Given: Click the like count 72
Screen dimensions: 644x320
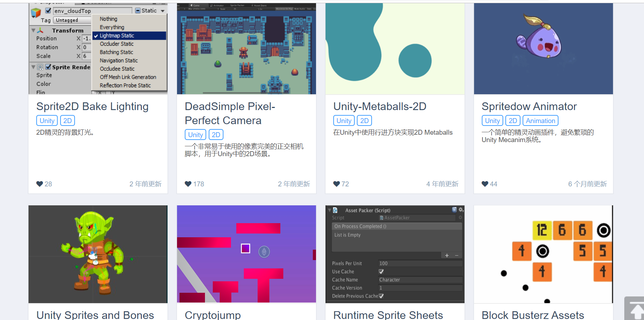Looking at the screenshot, I should [x=345, y=184].
